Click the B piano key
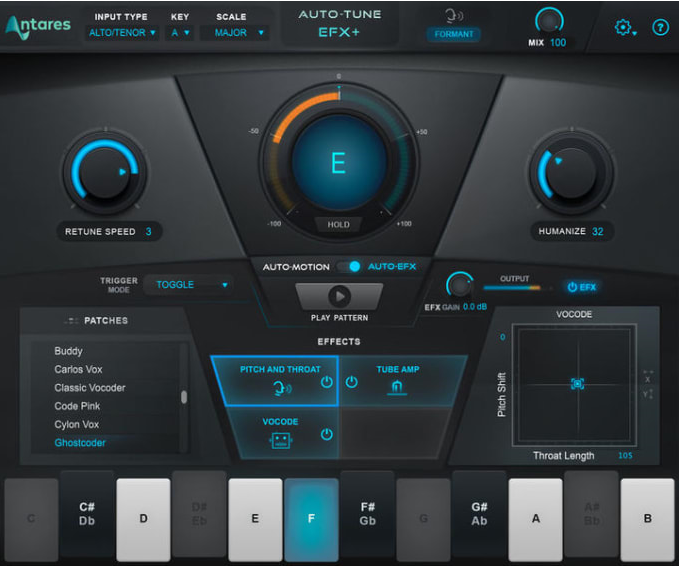Image resolution: width=681 pixels, height=568 pixels. 648,519
